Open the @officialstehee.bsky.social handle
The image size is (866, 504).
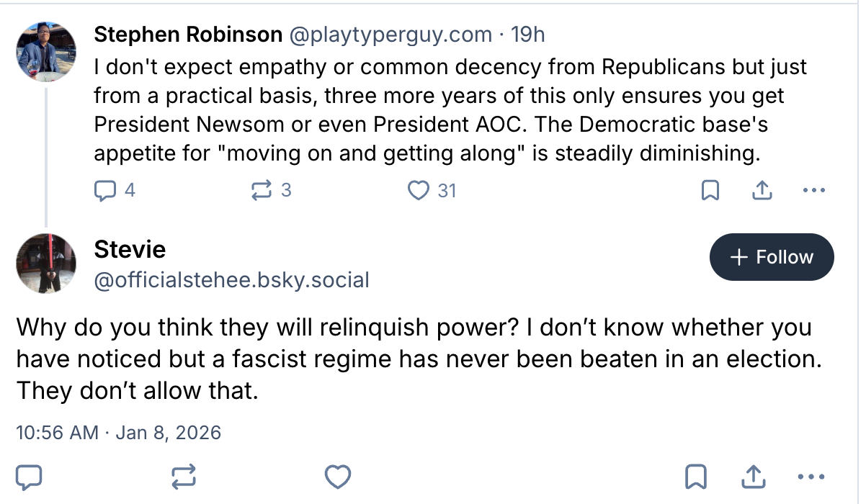point(231,279)
